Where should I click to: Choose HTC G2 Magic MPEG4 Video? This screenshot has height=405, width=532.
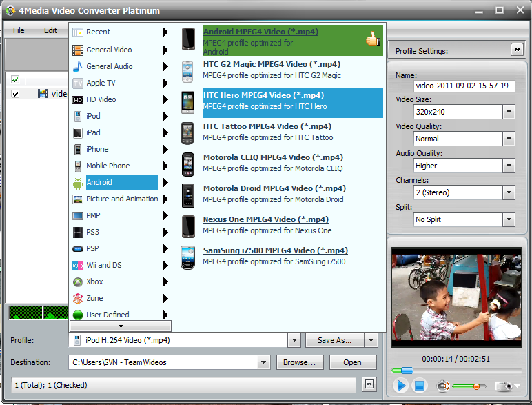coord(293,70)
